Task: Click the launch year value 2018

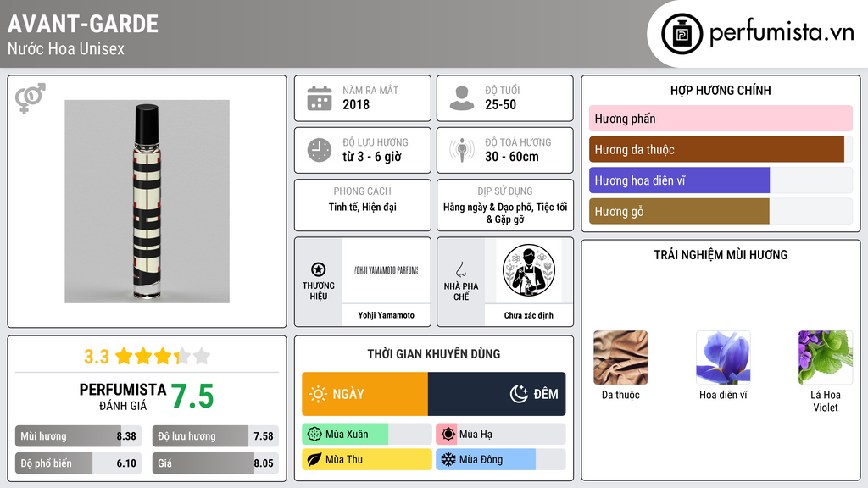Action: pos(356,104)
